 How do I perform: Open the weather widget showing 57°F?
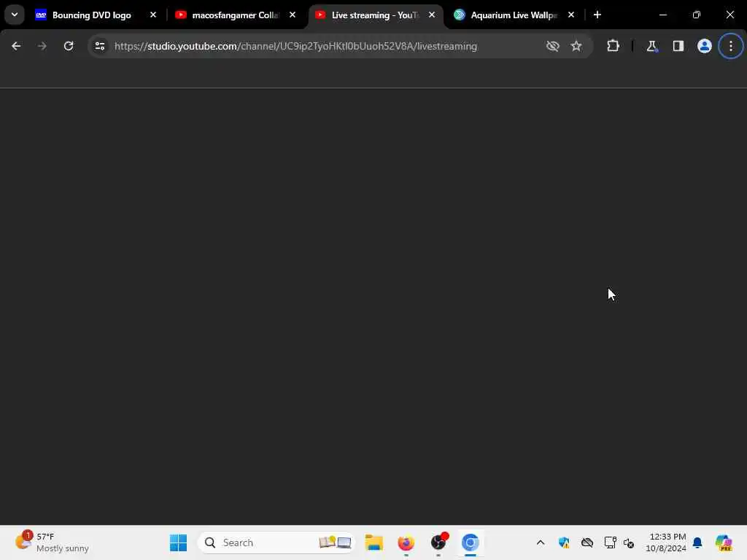coord(52,542)
